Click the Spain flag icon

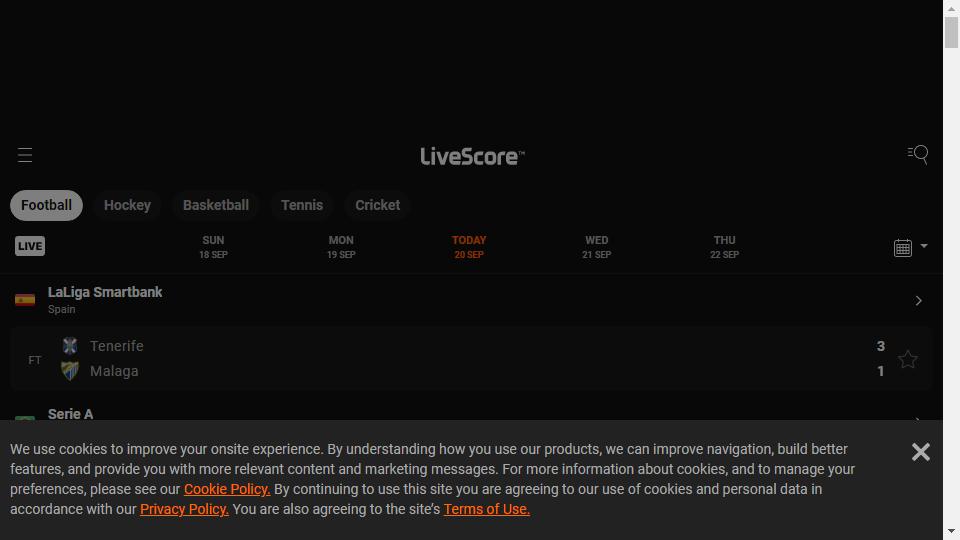(25, 299)
